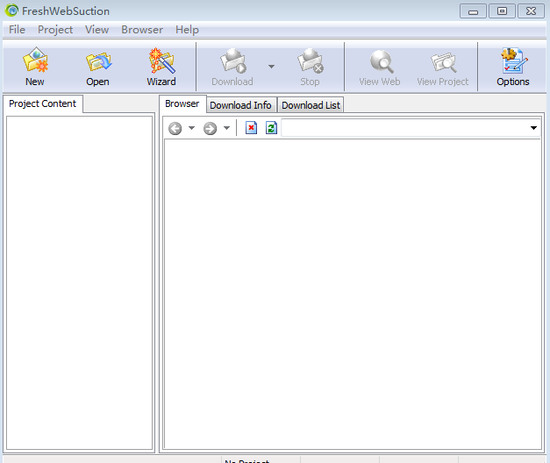Image resolution: width=550 pixels, height=463 pixels.
Task: Click the browser Forward arrow button
Action: click(x=210, y=128)
